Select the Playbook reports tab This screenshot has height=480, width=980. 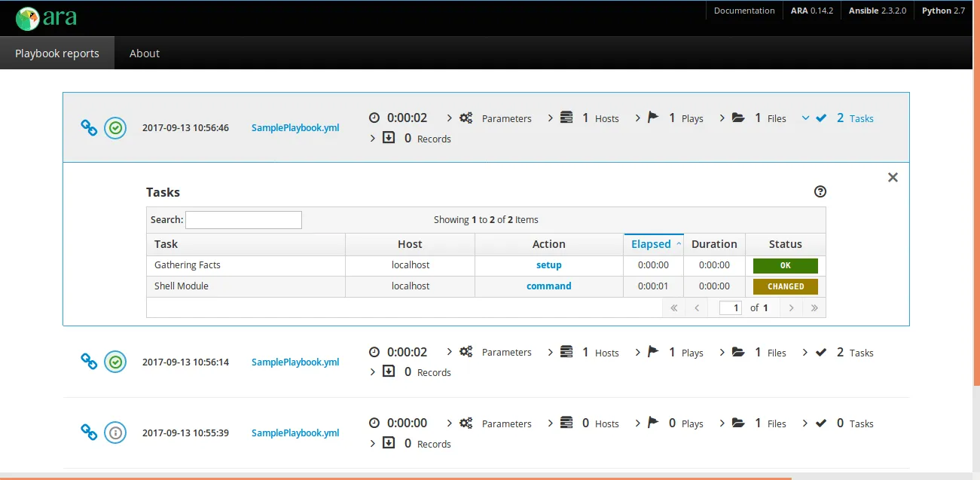click(x=57, y=54)
